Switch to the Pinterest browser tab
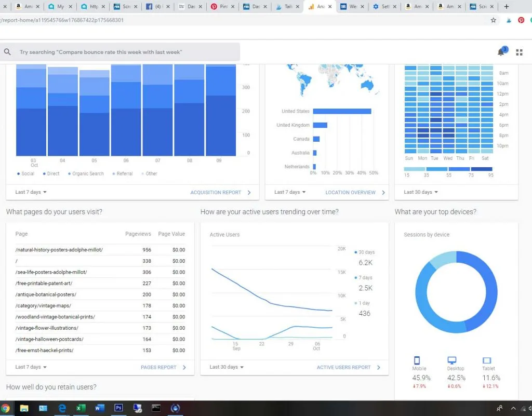 (x=219, y=7)
